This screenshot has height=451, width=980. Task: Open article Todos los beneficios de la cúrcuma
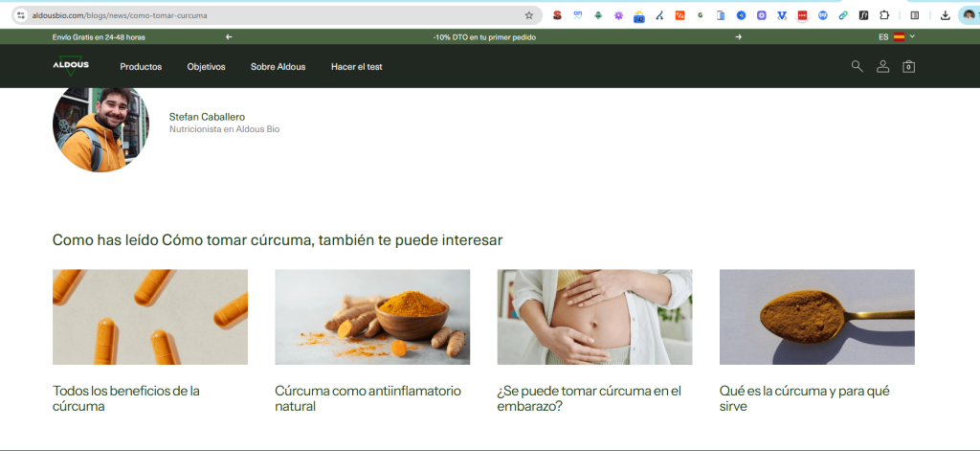point(125,398)
